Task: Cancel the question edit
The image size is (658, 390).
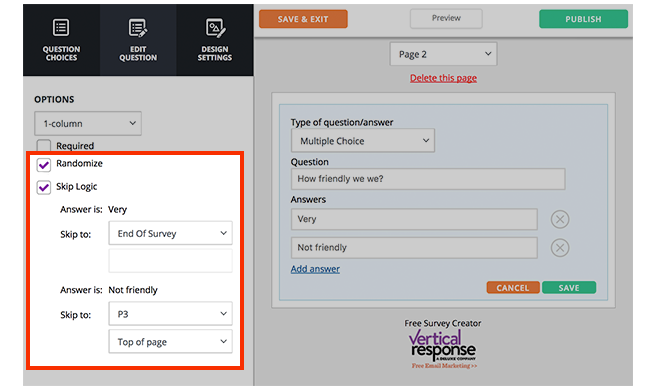Action: (x=513, y=288)
